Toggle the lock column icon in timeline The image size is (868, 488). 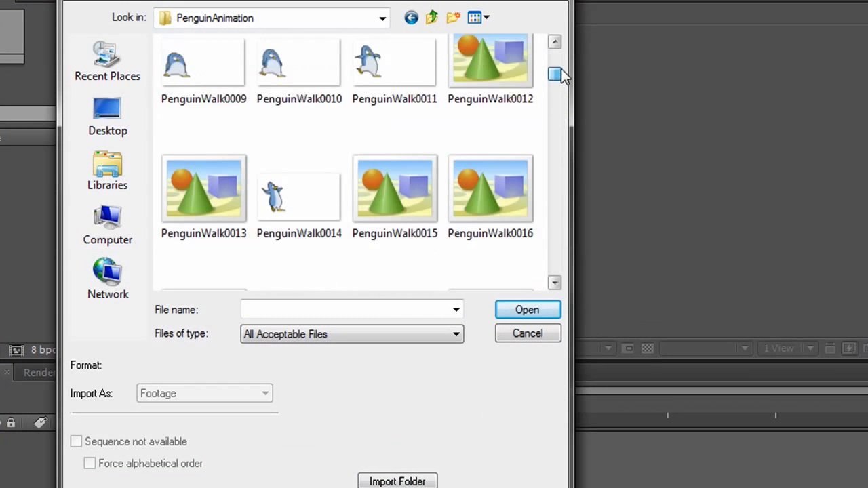coord(11,423)
